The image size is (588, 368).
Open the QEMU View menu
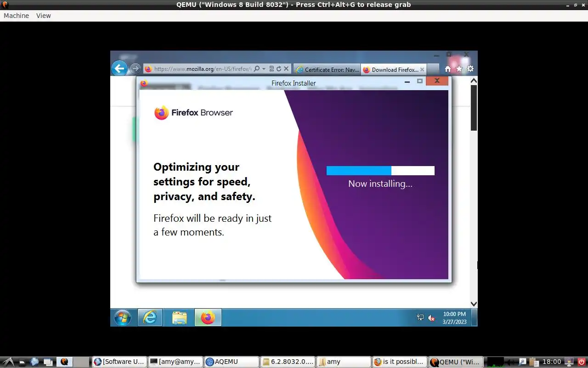(44, 16)
